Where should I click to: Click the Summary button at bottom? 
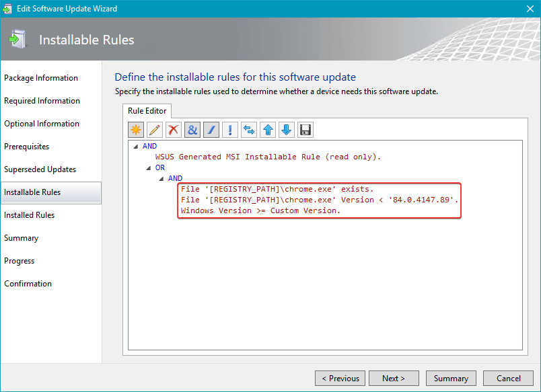(x=451, y=378)
